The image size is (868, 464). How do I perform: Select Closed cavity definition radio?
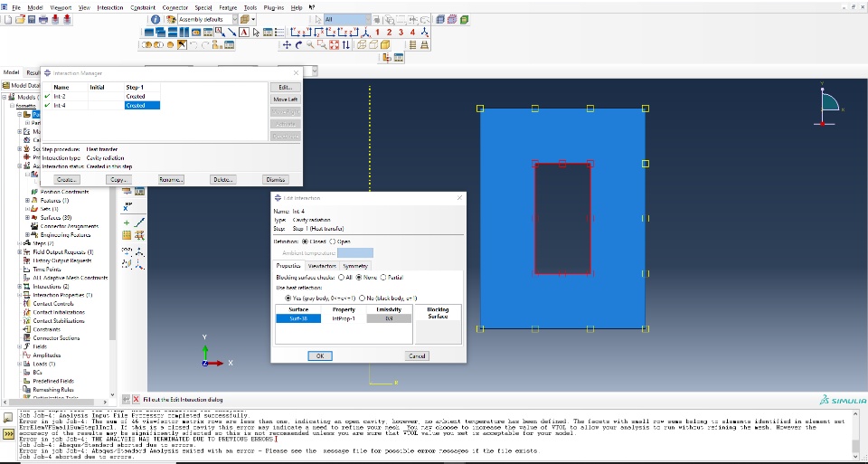pyautogui.click(x=305, y=241)
